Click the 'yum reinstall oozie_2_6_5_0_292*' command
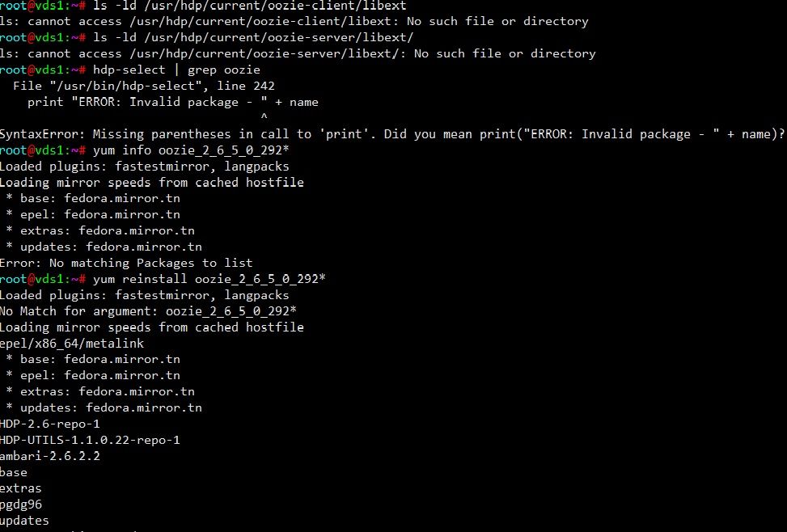Image resolution: width=787 pixels, height=532 pixels. [x=209, y=279]
